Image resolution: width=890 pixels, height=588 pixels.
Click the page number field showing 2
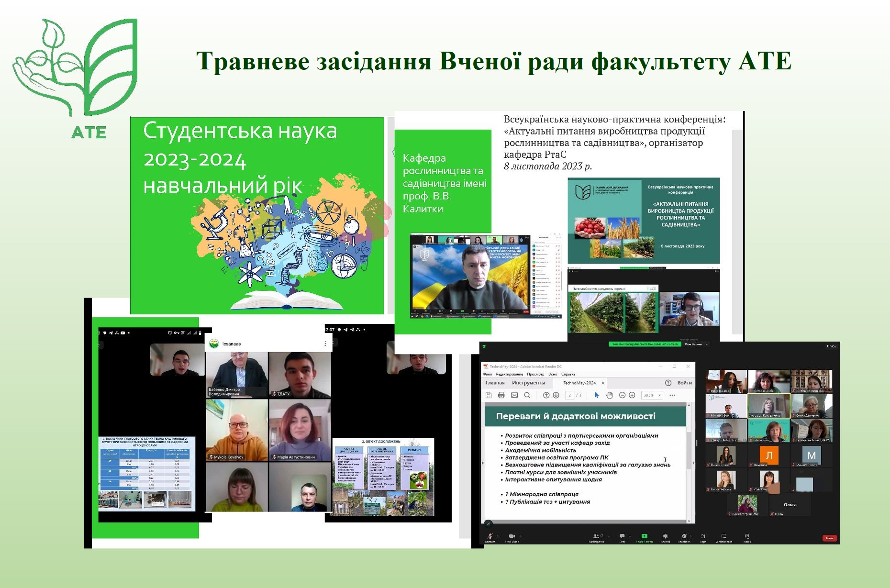click(570, 395)
